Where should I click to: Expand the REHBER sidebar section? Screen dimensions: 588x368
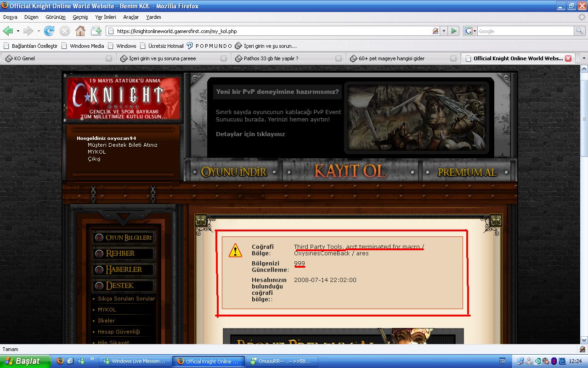[124, 253]
